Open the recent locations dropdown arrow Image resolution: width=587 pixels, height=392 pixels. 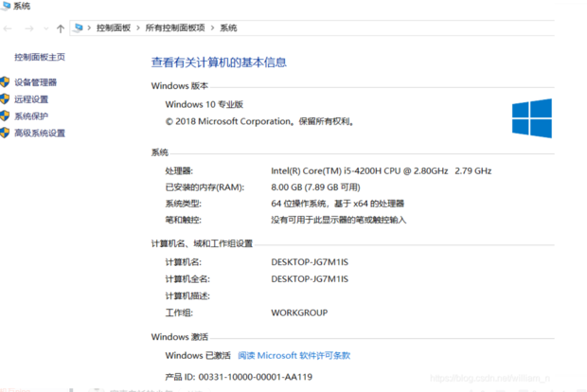[x=46, y=28]
